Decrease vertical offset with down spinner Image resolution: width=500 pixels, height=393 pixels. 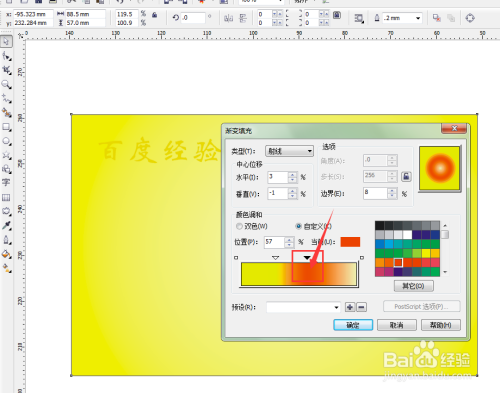[x=292, y=196]
